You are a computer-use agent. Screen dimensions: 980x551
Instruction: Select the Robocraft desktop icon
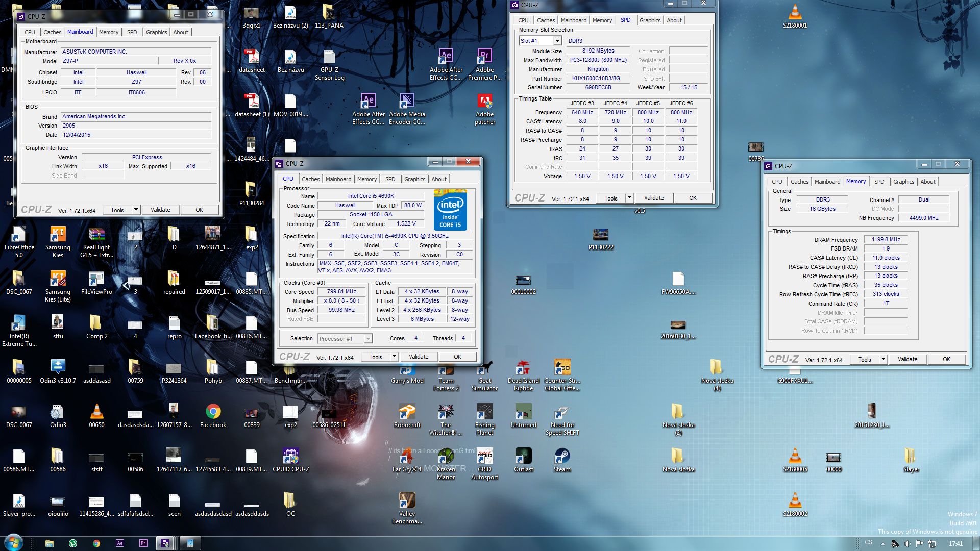[x=407, y=415]
